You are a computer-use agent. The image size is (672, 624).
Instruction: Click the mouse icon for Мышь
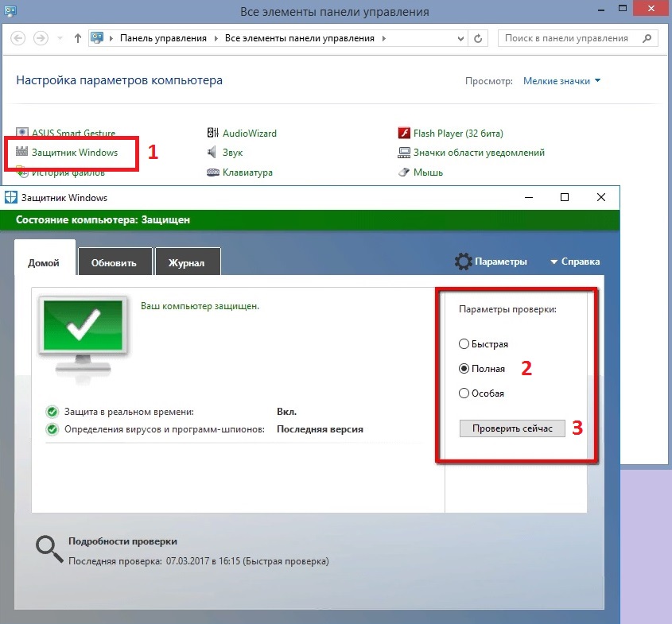coord(404,172)
